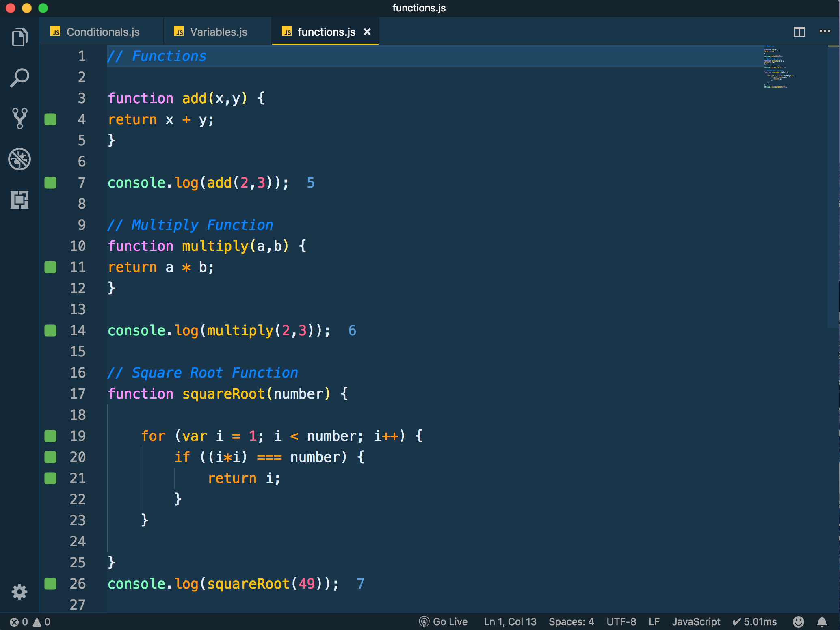The height and width of the screenshot is (630, 840).
Task: Click the green coverage marker on line 21
Action: [50, 478]
